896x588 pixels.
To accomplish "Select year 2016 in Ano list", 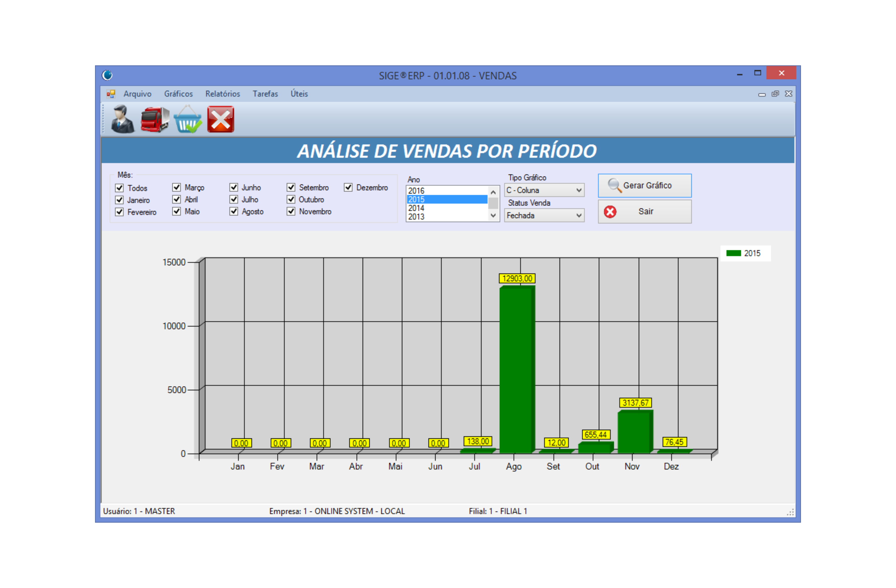I will pos(447,191).
